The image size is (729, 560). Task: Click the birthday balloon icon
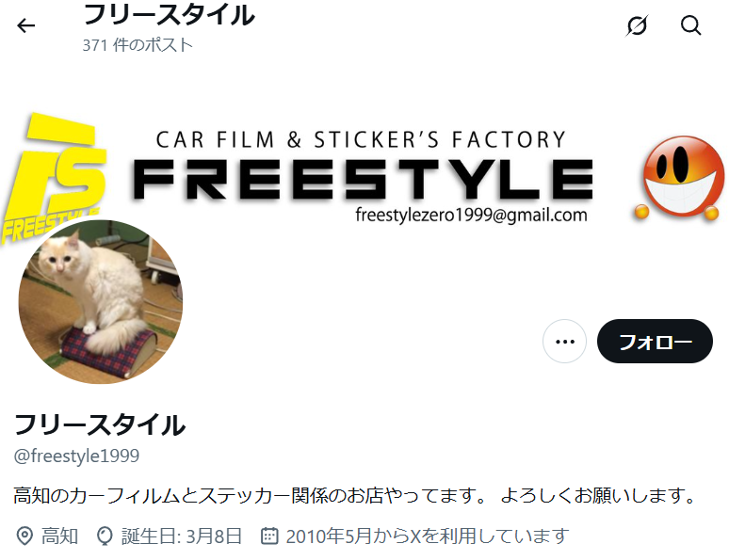pos(105,536)
